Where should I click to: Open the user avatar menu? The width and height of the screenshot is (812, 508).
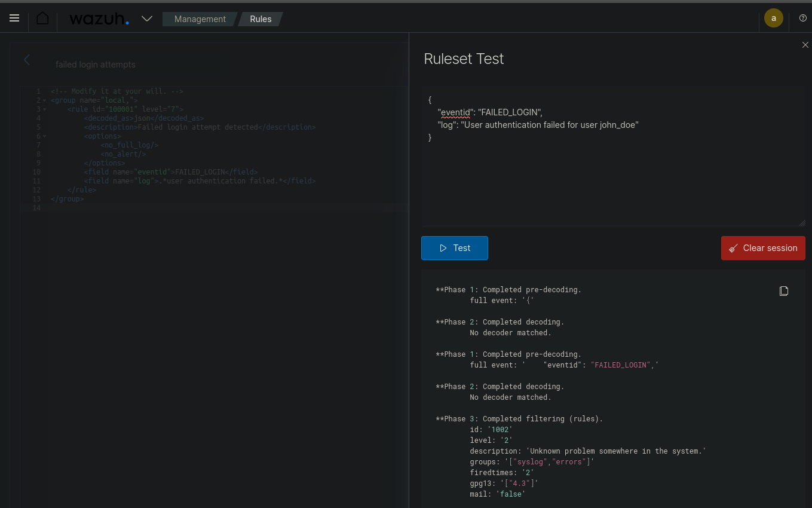point(774,18)
